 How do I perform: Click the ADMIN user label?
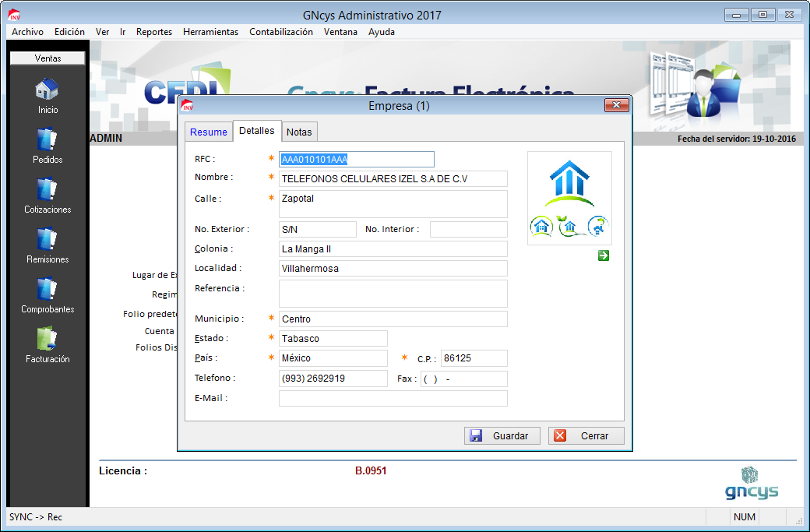[106, 139]
